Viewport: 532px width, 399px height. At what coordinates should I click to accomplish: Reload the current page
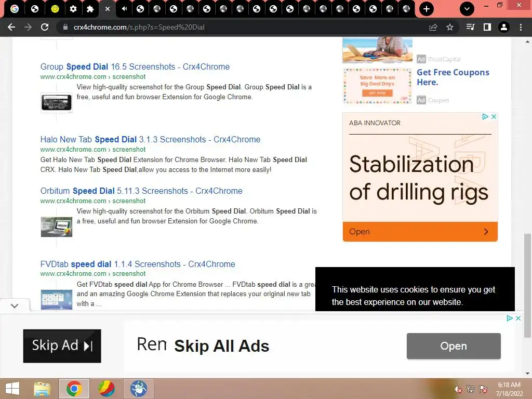tap(45, 27)
